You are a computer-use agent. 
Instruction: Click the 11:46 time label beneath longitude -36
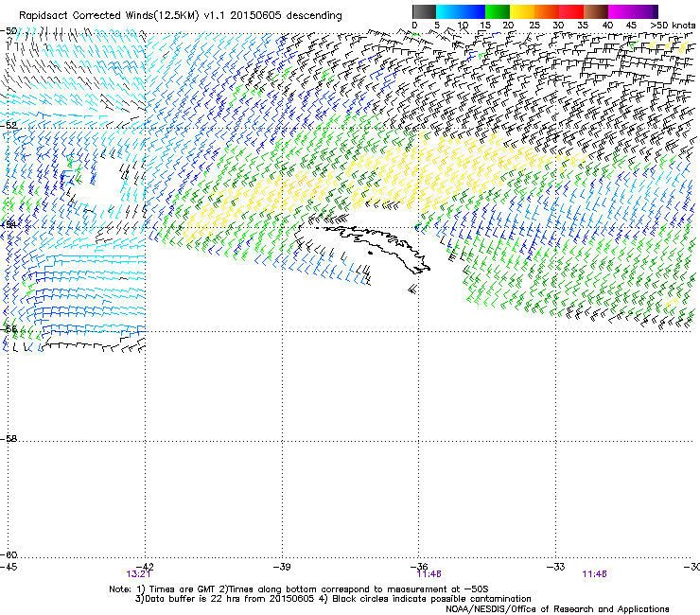pyautogui.click(x=429, y=574)
